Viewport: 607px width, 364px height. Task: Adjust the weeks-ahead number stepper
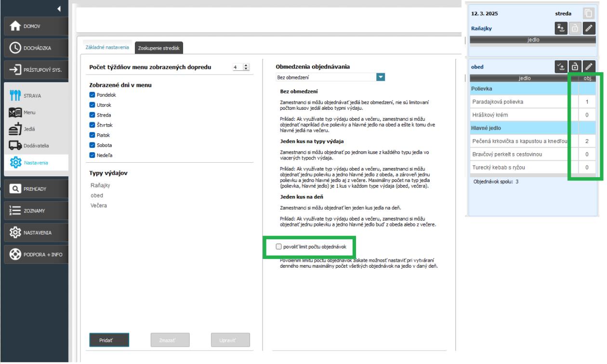point(248,68)
